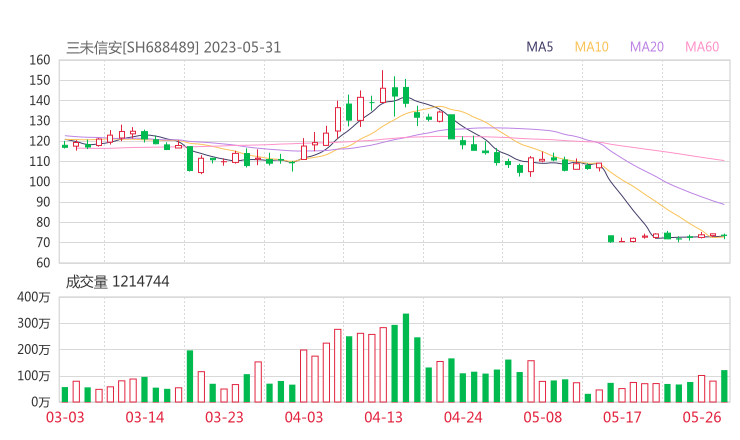
Task: Click the 100 price axis label
Action: (x=40, y=182)
